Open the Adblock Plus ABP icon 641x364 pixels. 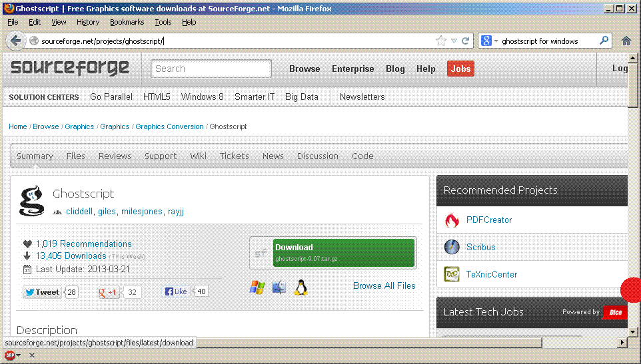click(10, 355)
